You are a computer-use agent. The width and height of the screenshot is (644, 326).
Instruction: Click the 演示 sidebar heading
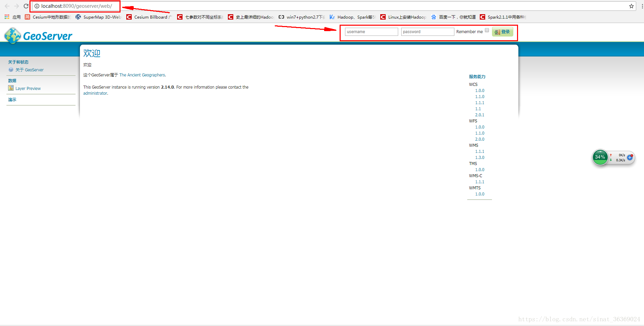pos(12,100)
